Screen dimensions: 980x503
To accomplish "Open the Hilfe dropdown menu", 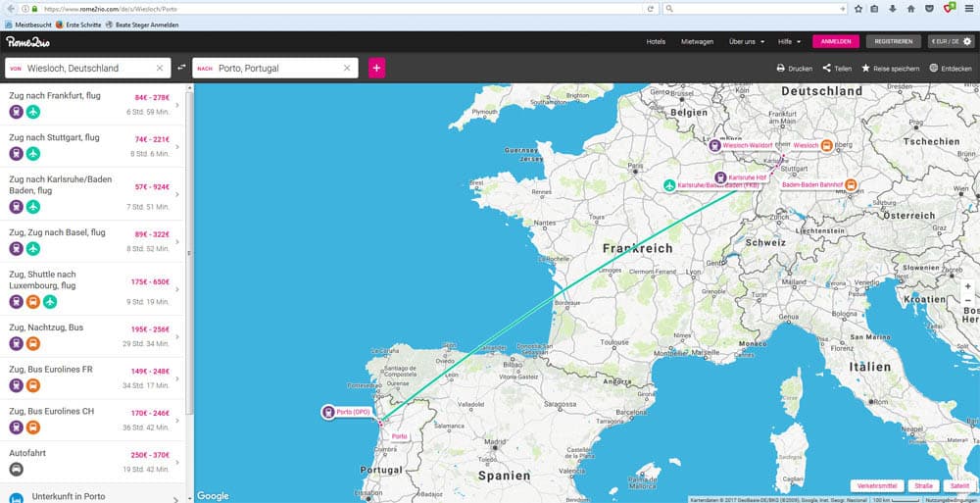I will [x=790, y=42].
